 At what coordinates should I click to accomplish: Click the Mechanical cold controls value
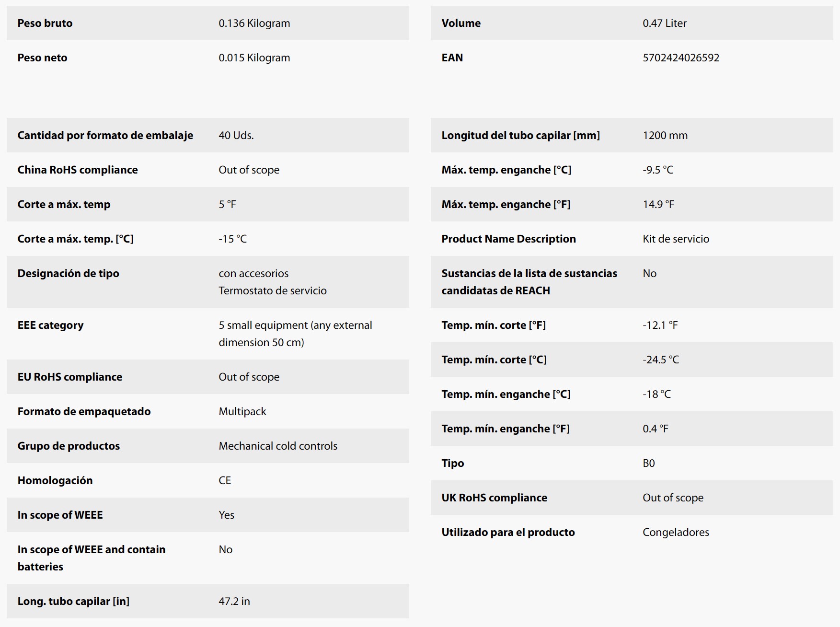[x=278, y=446]
